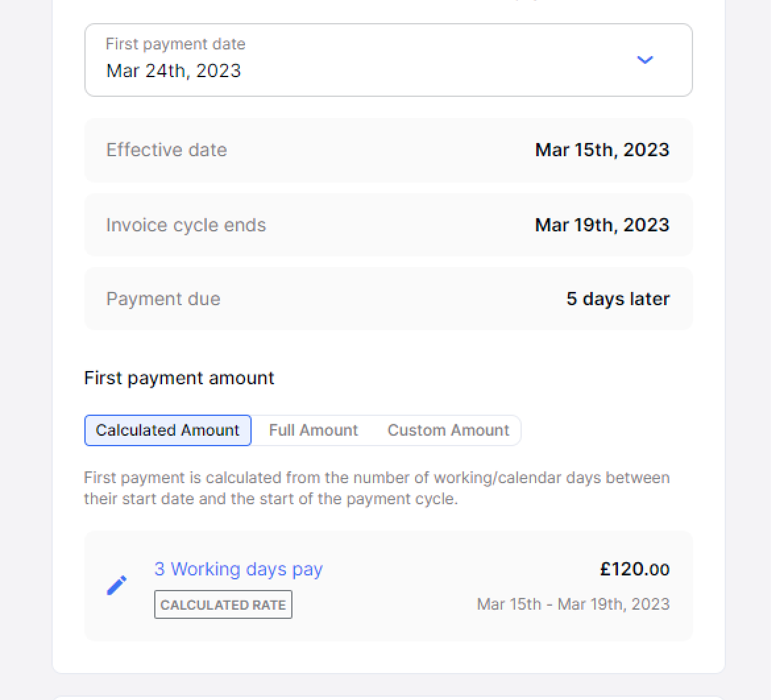
Task: Click the first payment calculation description text
Action: (376, 488)
